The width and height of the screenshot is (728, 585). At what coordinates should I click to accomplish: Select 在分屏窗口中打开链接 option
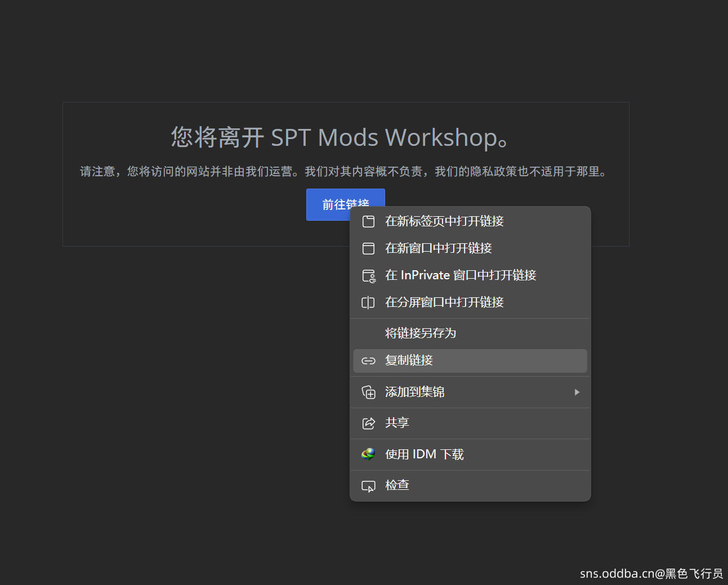pyautogui.click(x=470, y=302)
